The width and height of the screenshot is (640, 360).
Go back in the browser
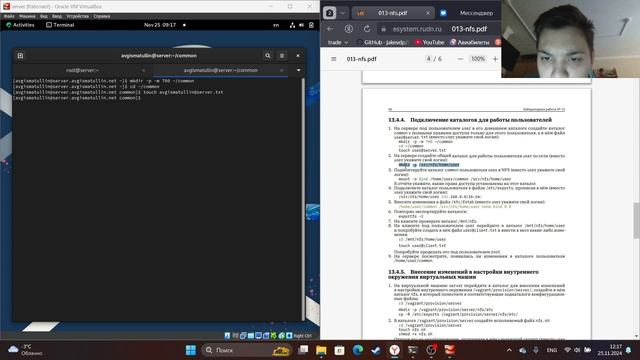coord(330,29)
